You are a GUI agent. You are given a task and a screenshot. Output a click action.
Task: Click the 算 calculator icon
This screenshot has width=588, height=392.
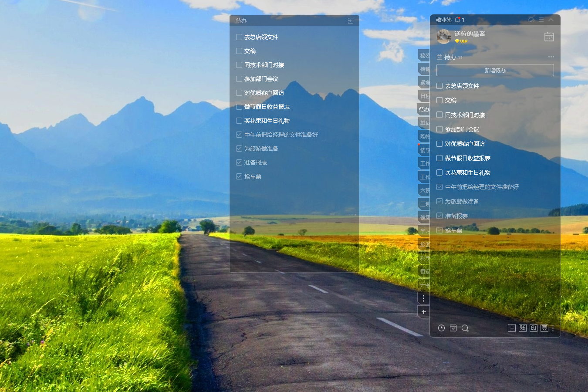tap(544, 328)
